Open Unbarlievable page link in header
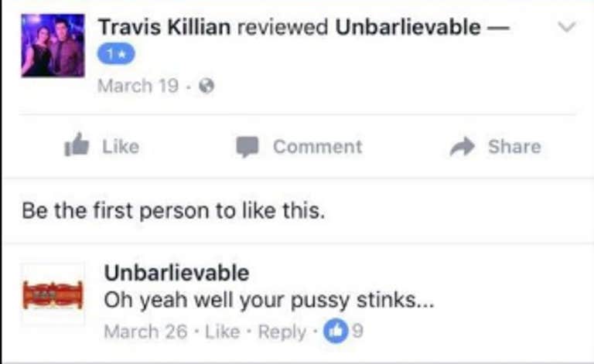The image size is (594, 364). tap(408, 27)
